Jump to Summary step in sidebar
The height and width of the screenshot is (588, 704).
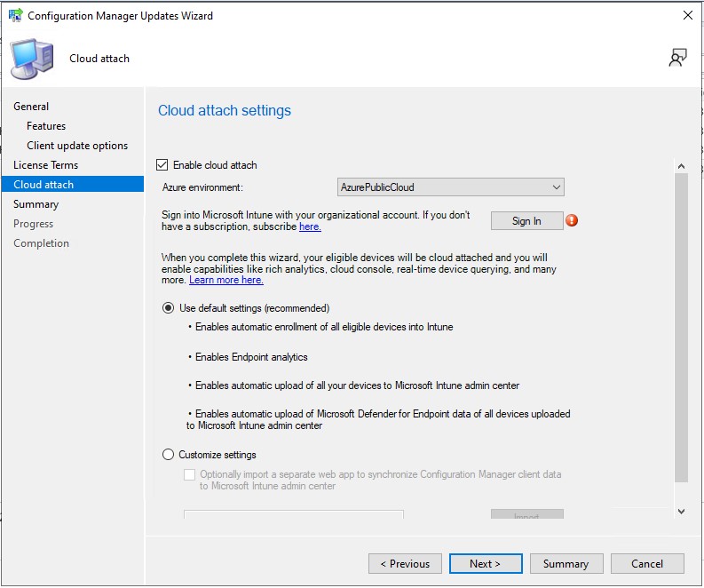click(x=36, y=204)
